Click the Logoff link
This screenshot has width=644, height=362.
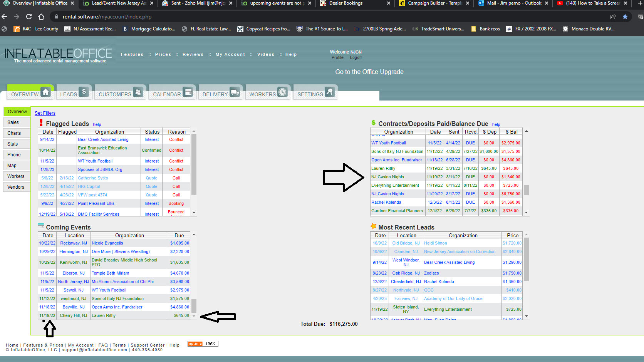point(356,58)
